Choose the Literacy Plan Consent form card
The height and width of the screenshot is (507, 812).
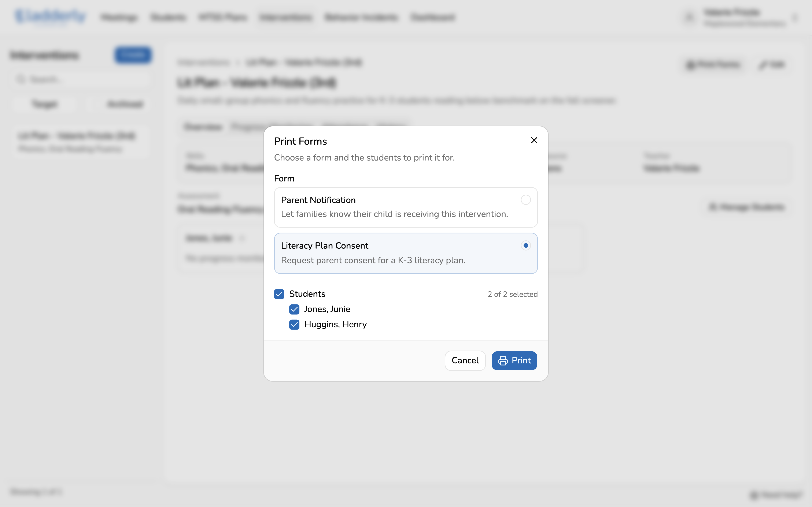pyautogui.click(x=406, y=253)
